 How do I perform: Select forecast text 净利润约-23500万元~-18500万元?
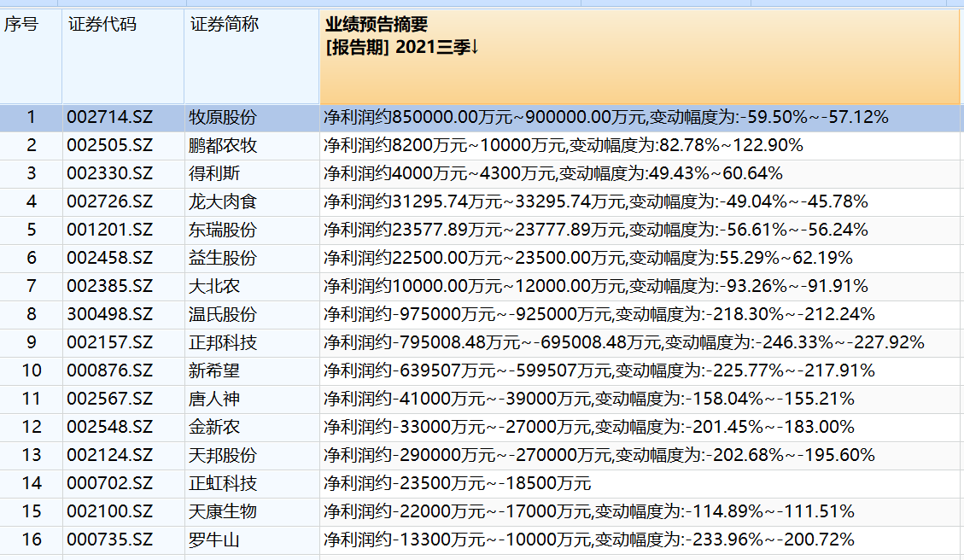(457, 483)
